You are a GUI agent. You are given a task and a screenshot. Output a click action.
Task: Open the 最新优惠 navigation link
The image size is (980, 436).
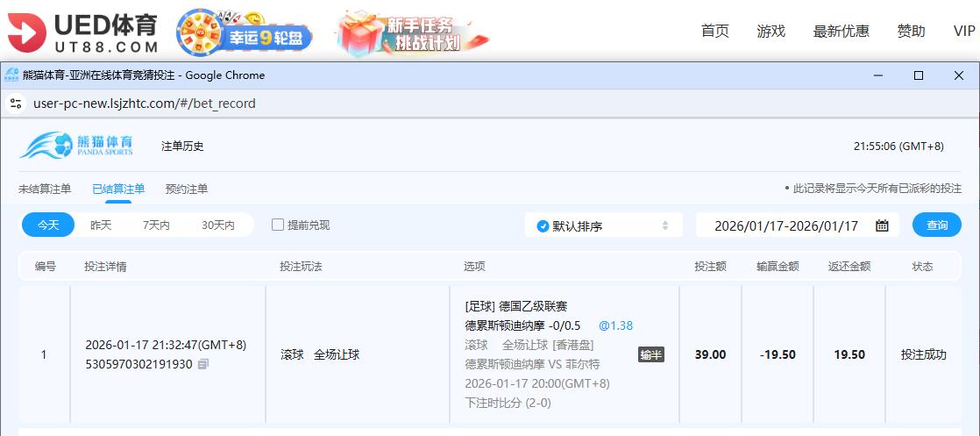click(x=841, y=32)
